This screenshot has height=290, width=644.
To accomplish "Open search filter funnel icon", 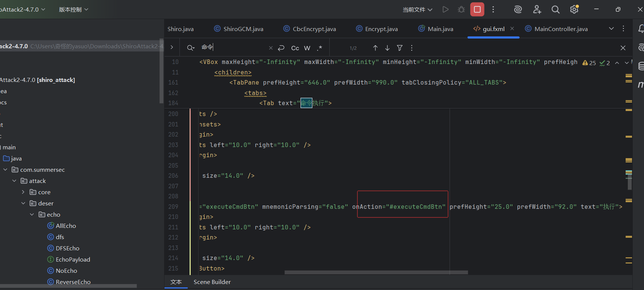I will [400, 48].
